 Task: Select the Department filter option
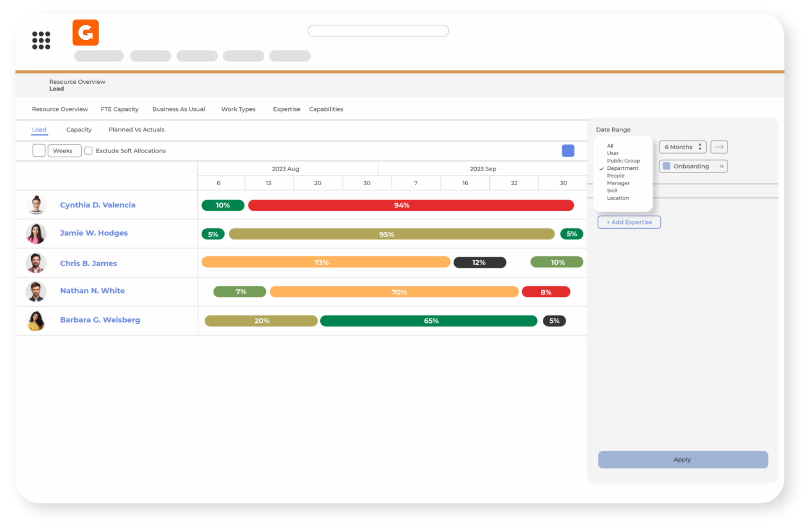622,168
